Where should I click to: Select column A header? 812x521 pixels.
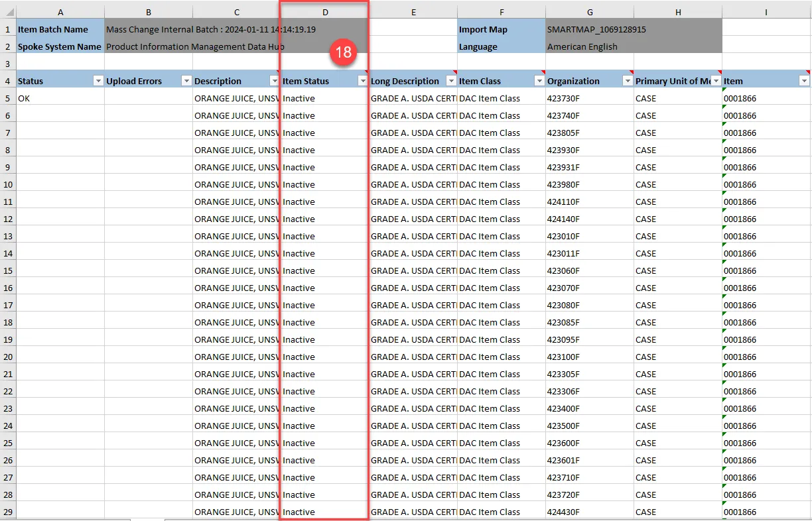coord(60,12)
